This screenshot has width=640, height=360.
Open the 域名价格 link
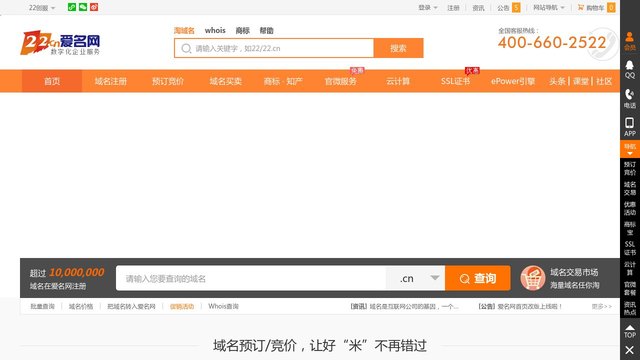(x=81, y=306)
